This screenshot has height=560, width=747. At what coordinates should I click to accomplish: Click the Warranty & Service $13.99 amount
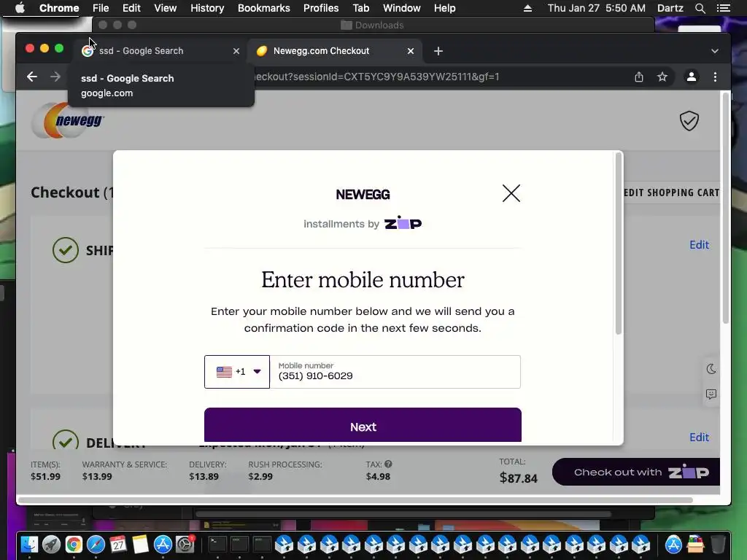pos(97,476)
